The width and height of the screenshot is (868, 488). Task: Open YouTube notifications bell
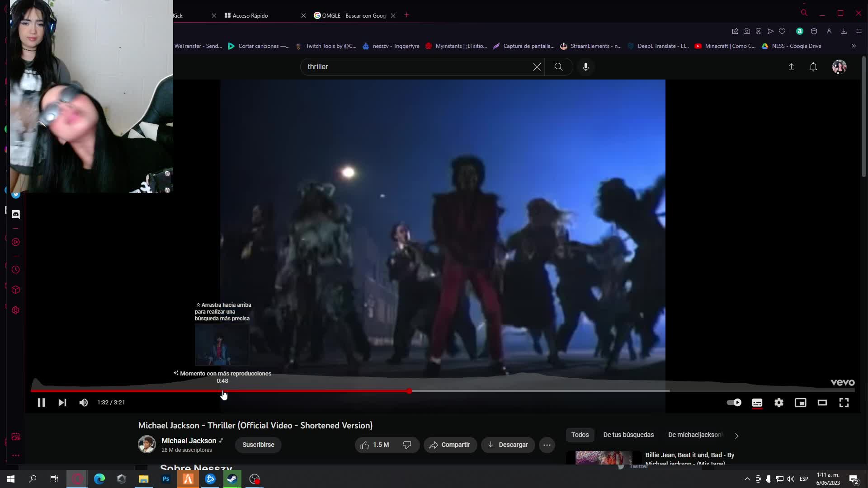(x=813, y=67)
